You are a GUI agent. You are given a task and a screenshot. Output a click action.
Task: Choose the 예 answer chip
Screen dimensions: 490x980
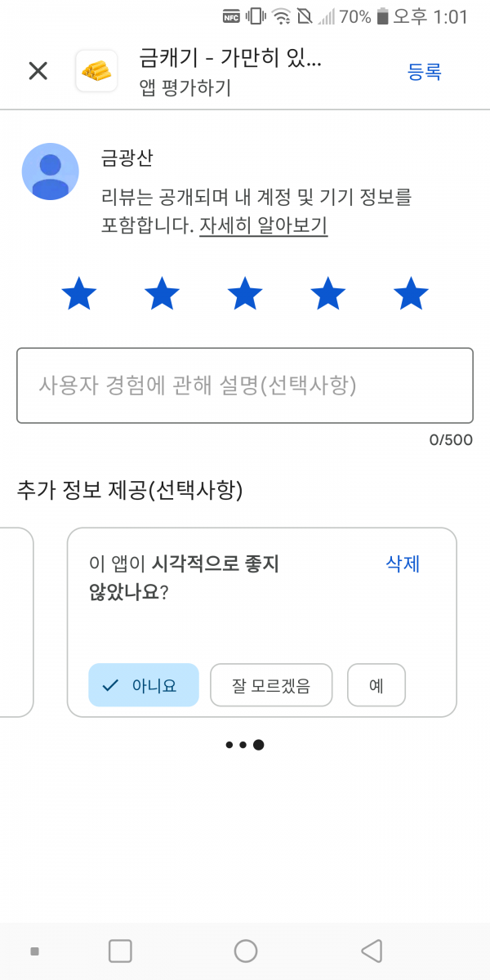[376, 685]
